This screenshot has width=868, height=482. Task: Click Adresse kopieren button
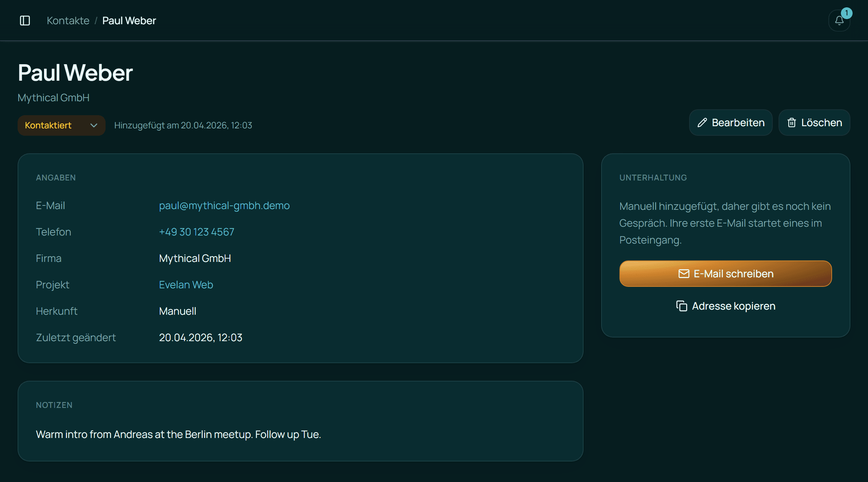(725, 306)
